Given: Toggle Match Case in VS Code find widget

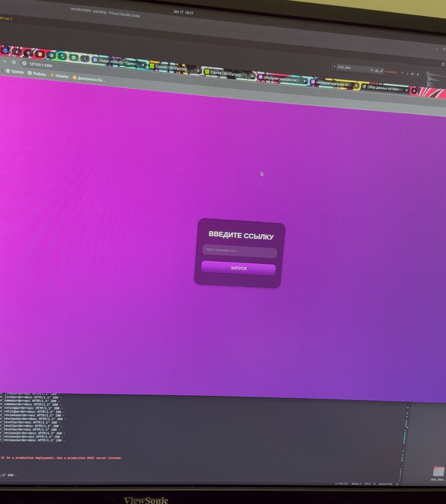Looking at the screenshot, I should coord(372,70).
